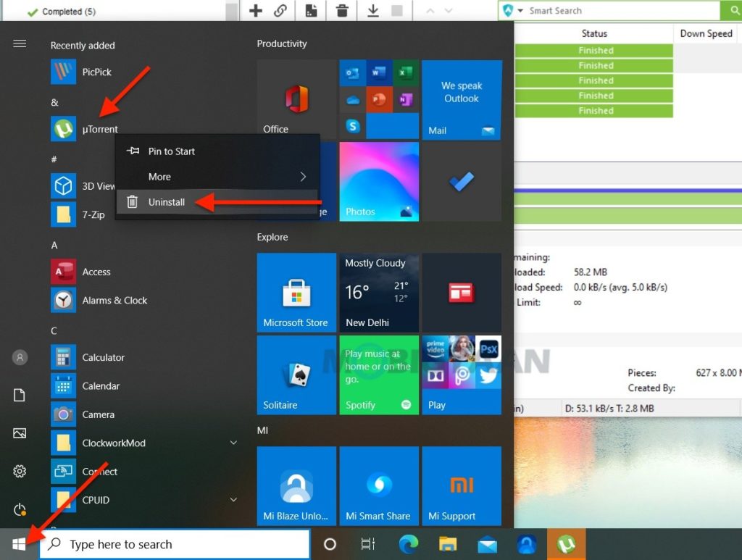Viewport: 742px width, 560px height.
Task: Open search provider shield dropdown
Action: tap(512, 10)
